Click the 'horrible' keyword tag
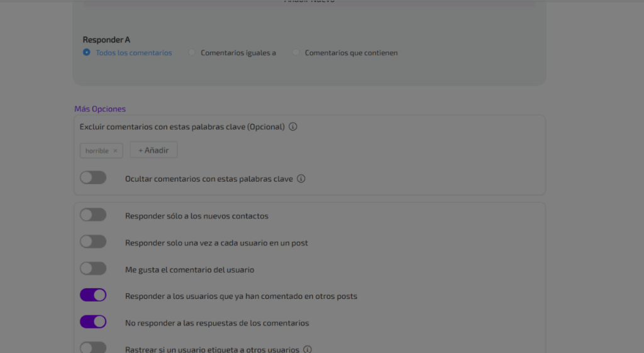 (97, 151)
